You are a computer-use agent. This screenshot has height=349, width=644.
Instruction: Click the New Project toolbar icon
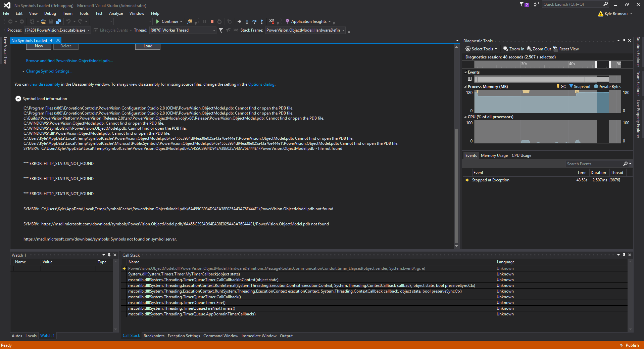pos(32,21)
